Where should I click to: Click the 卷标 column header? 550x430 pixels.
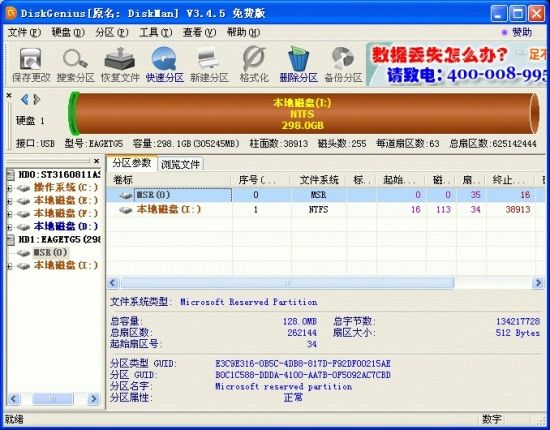[168, 180]
